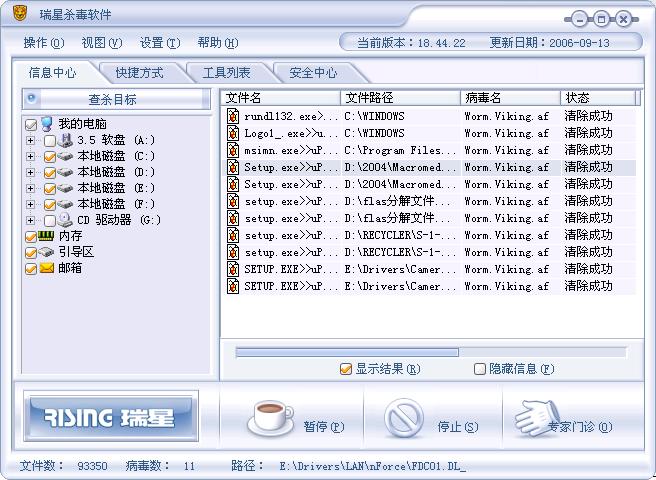Uncheck local disk C: checkbox
The image size is (656, 480).
[49, 157]
